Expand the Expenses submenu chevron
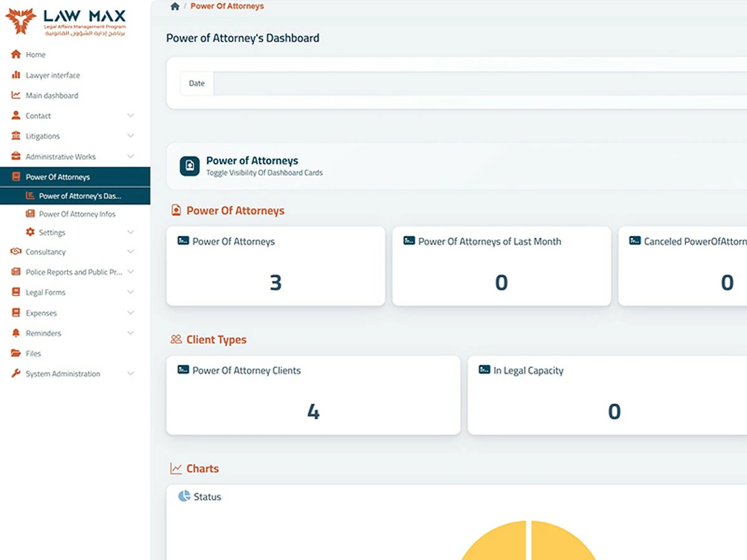 pos(131,312)
